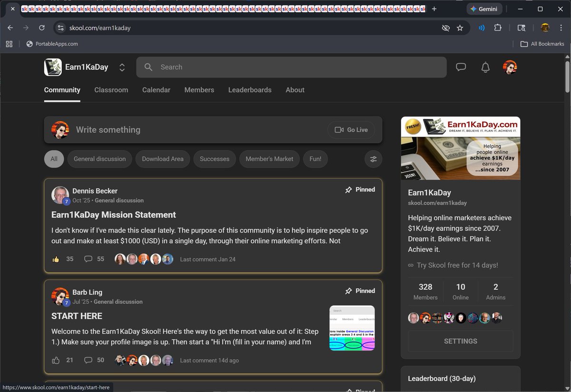The width and height of the screenshot is (571, 392).
Task: Open the Calendar tab
Action: [156, 90]
